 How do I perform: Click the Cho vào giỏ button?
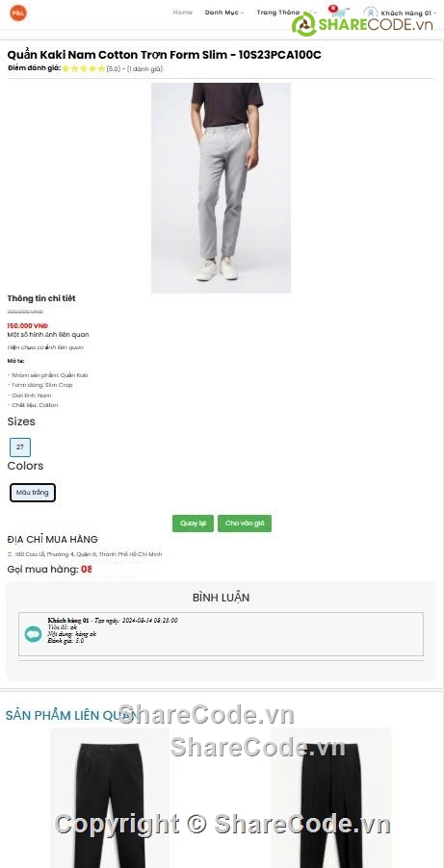[x=245, y=523]
